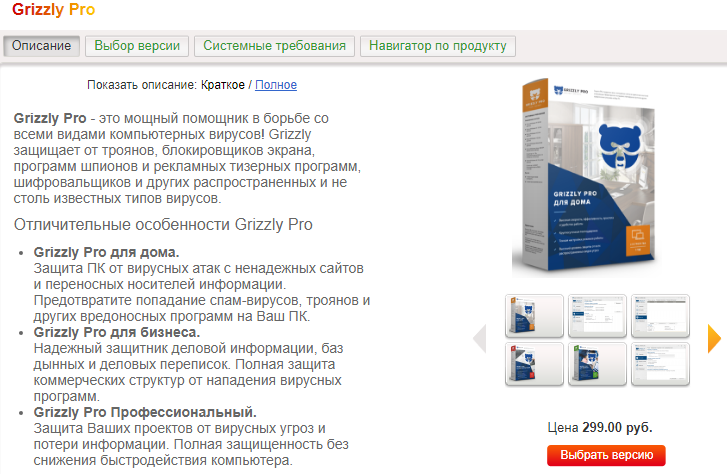Open the red-labelled product box thumbnail
This screenshot has height=474, width=727.
click(x=534, y=364)
